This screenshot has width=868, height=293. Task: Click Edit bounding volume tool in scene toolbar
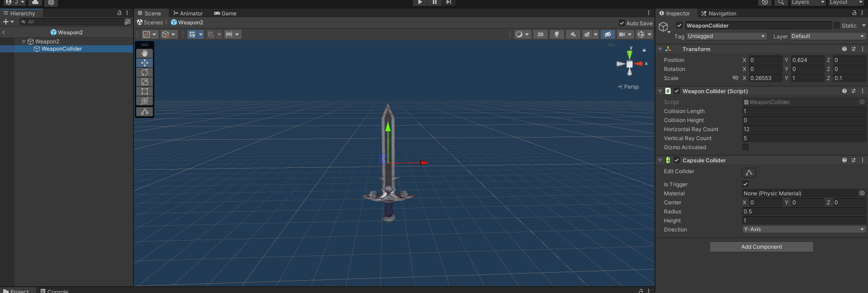(145, 112)
